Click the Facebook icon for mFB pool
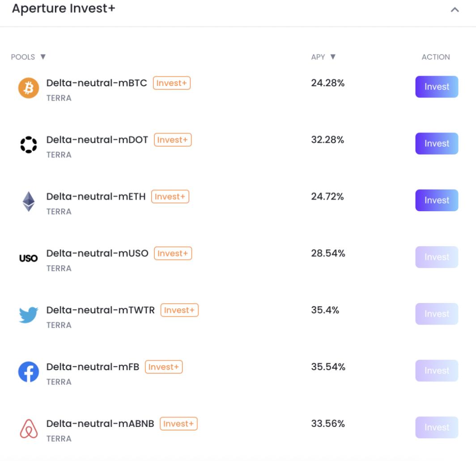 click(x=29, y=371)
